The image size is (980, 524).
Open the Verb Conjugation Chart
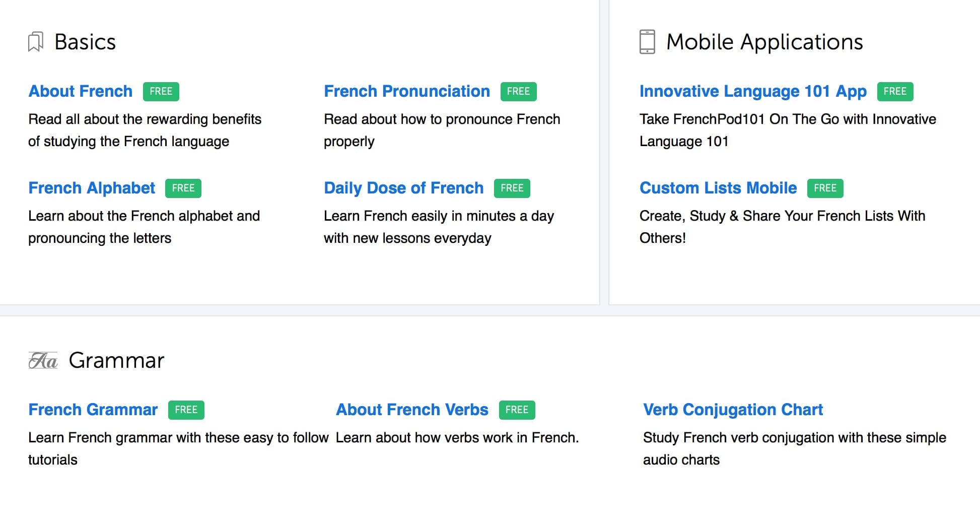tap(733, 410)
